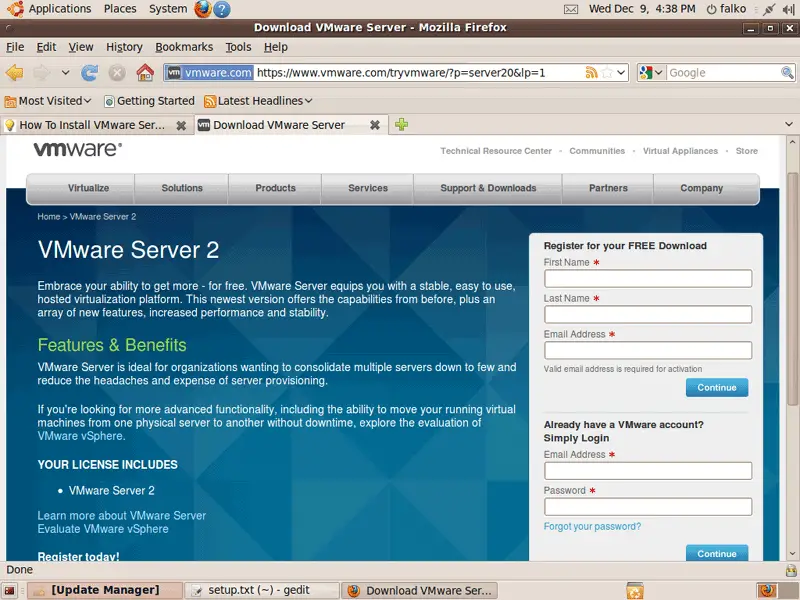Click the Partners navigation tab
Image resolution: width=800 pixels, height=600 pixels.
(608, 188)
